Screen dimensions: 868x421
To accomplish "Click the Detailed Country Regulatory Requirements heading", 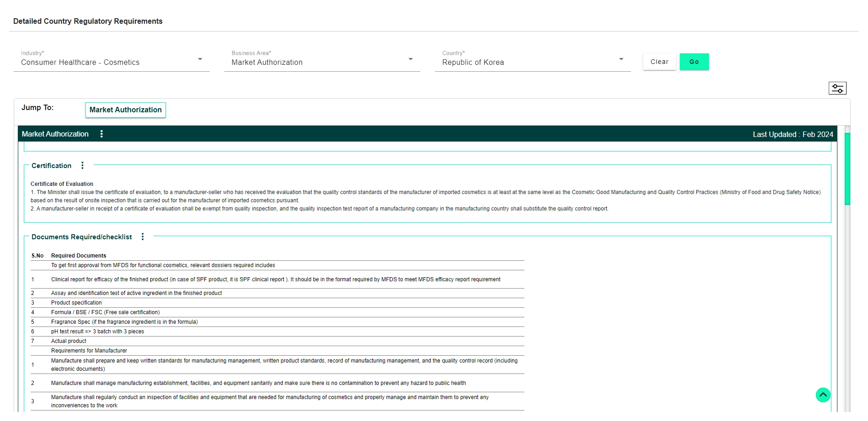I will pyautogui.click(x=88, y=21).
